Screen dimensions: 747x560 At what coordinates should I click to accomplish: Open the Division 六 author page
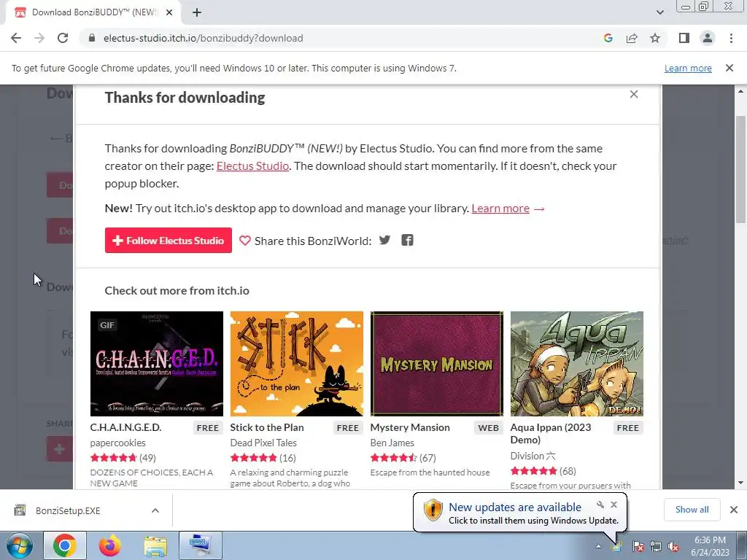coord(533,456)
